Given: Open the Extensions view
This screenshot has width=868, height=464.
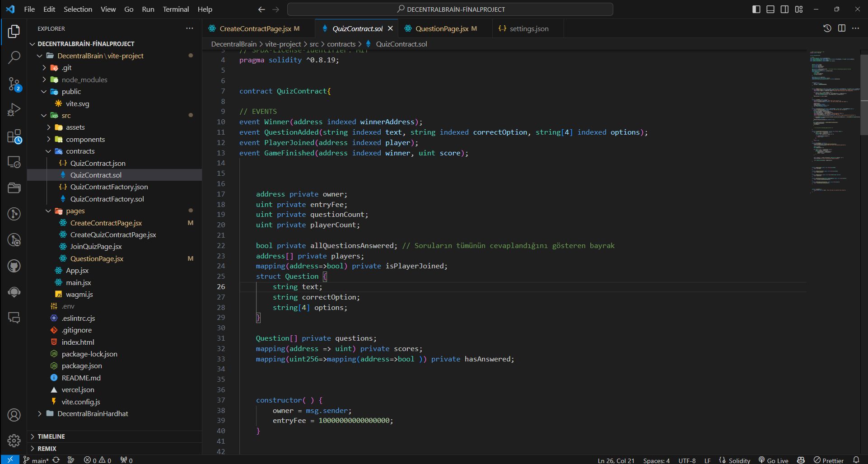Looking at the screenshot, I should click(x=14, y=136).
